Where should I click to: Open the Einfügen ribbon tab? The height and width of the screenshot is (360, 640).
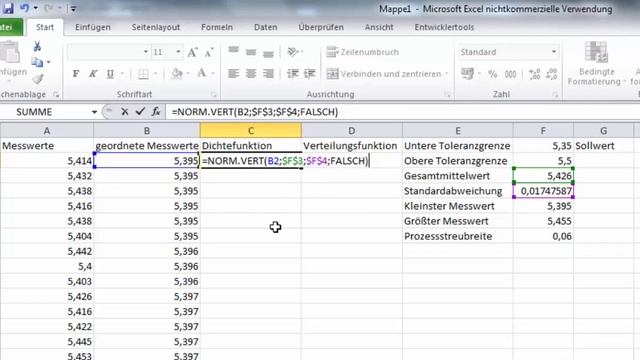pos(93,27)
